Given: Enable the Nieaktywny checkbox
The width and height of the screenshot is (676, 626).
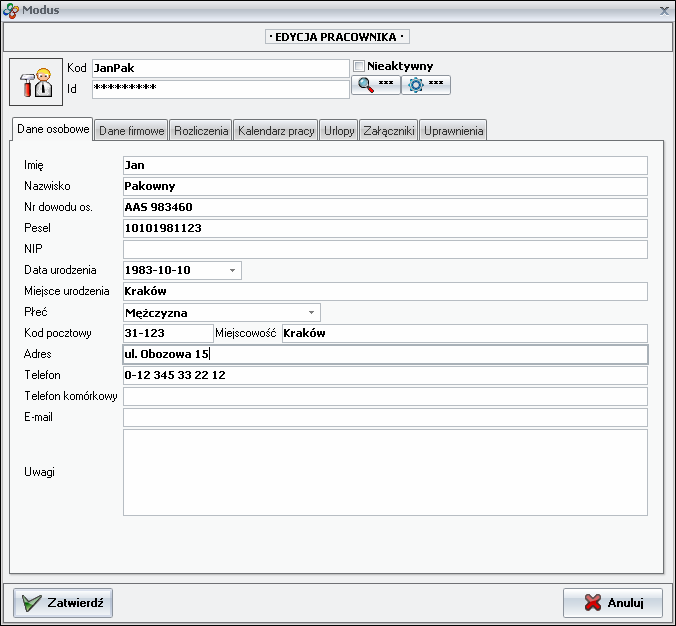Looking at the screenshot, I should tap(359, 66).
